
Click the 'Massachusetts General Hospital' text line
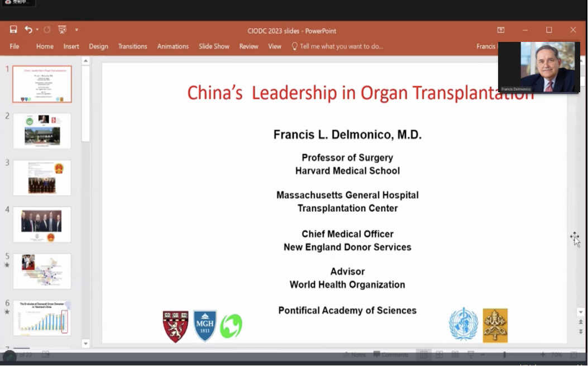tap(348, 195)
